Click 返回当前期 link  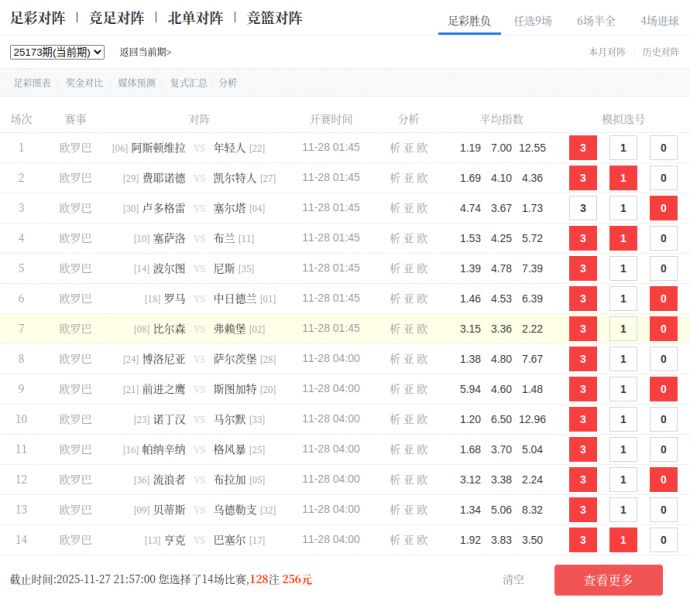pos(145,52)
